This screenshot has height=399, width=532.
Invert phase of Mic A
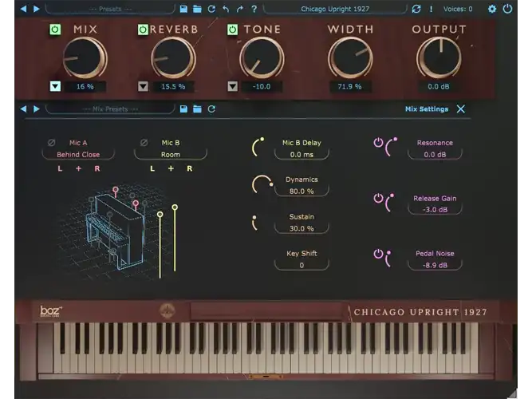pos(52,143)
